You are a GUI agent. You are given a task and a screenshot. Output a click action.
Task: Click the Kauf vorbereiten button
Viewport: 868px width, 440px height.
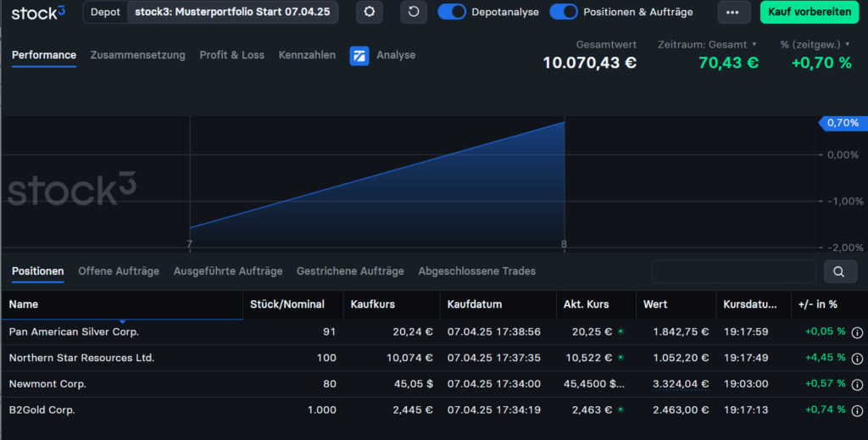pyautogui.click(x=810, y=12)
